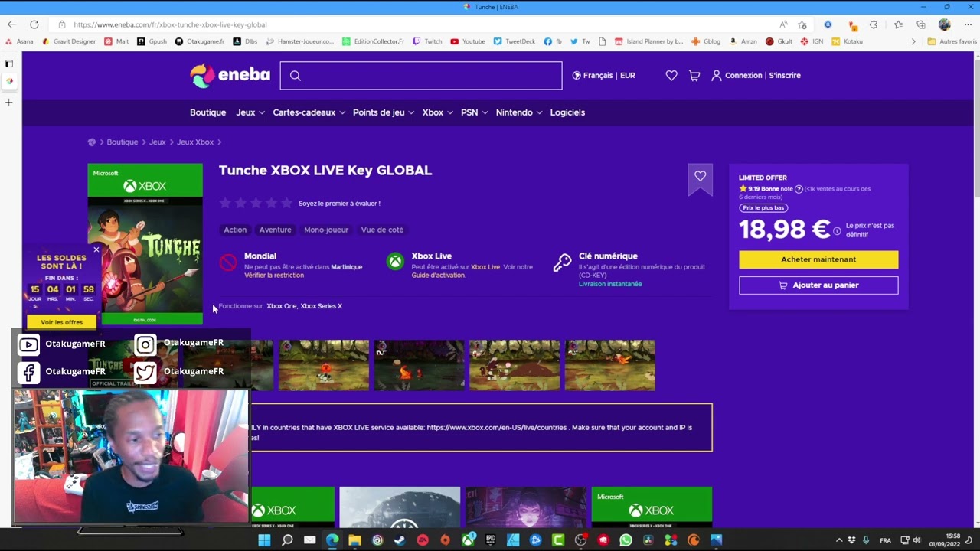Open the Jeux Xbox breadcrumb
Image resolution: width=980 pixels, height=551 pixels.
[195, 142]
